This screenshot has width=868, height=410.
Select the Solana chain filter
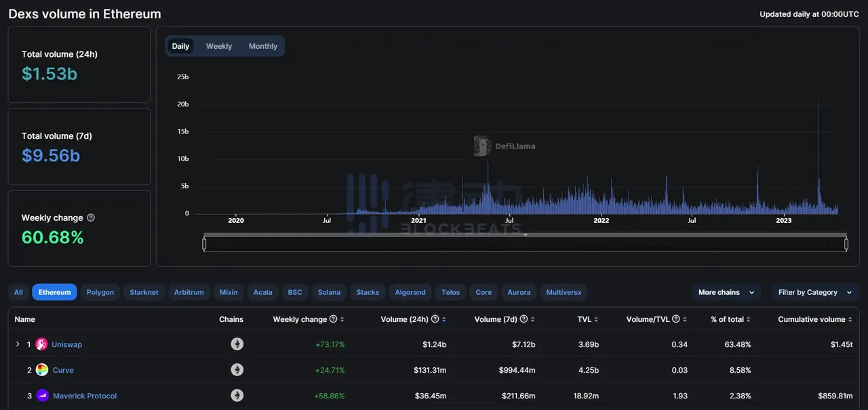329,292
